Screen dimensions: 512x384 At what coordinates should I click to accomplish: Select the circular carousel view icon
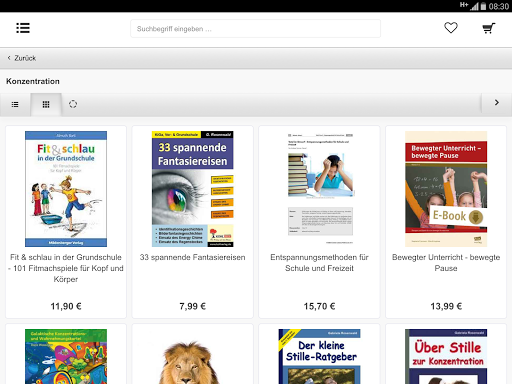pyautogui.click(x=73, y=104)
